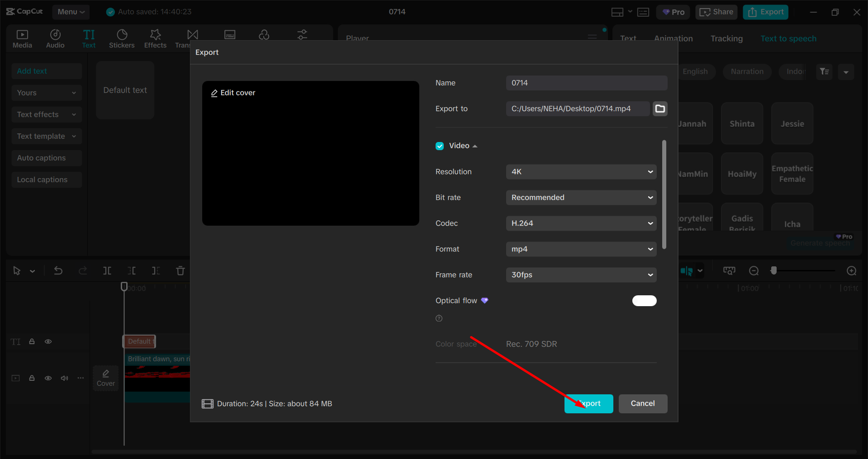Click the Delete left trim icon
The image size is (868, 459).
tap(132, 271)
